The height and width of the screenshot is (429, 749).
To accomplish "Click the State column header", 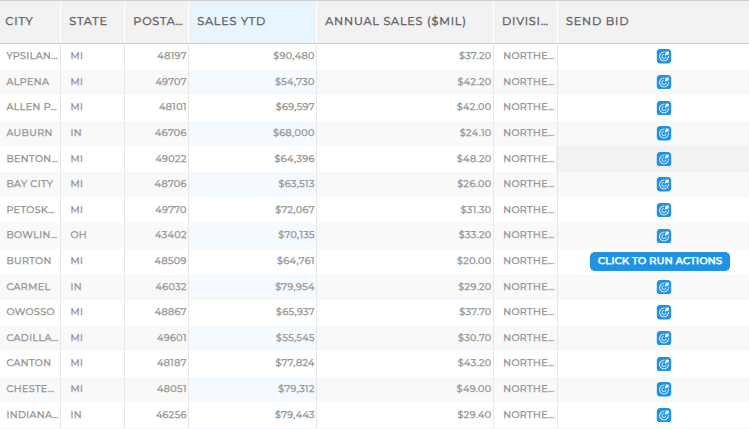I will point(88,21).
